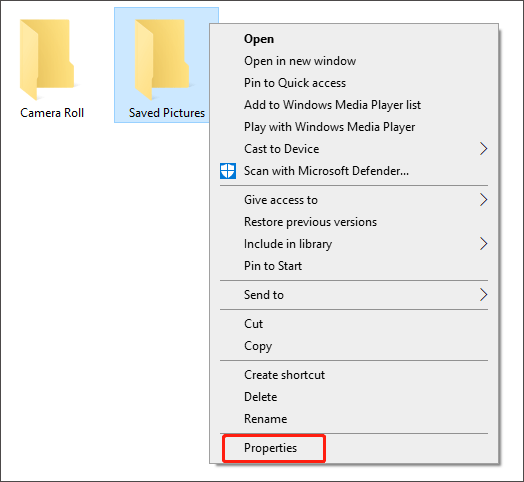Select Open in new window
524x482 pixels.
coord(300,61)
